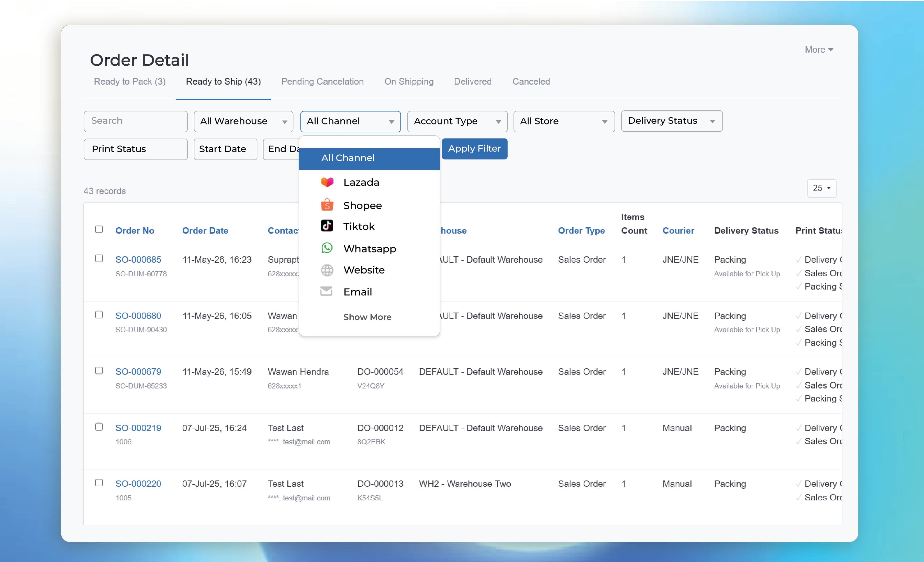Open order link SO-000685

pos(138,259)
